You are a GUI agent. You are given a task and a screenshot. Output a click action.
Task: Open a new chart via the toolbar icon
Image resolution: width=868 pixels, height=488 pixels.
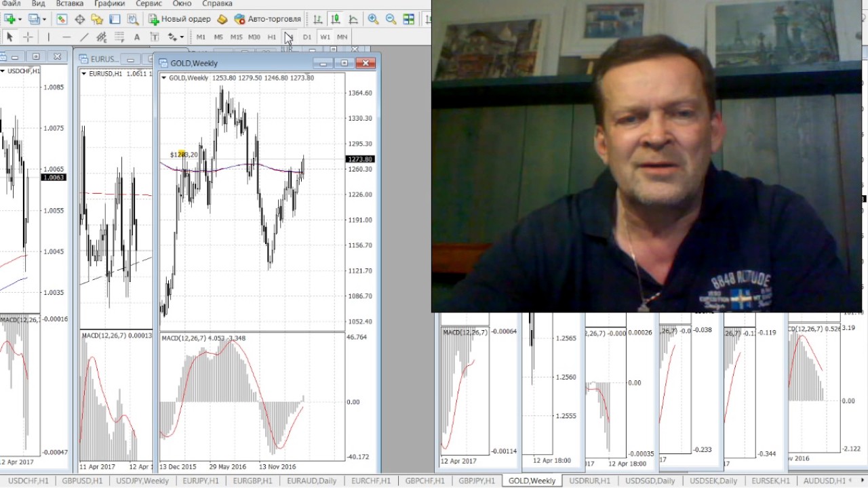(9, 19)
